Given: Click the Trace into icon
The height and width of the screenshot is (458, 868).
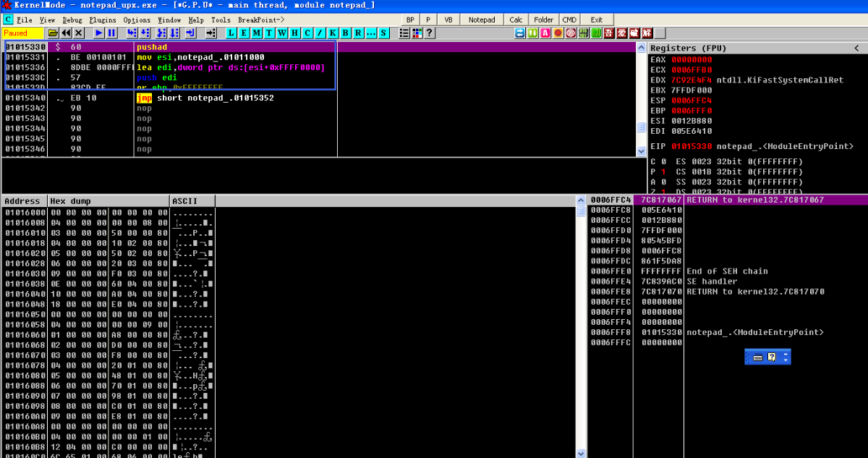Looking at the screenshot, I should click(x=161, y=33).
